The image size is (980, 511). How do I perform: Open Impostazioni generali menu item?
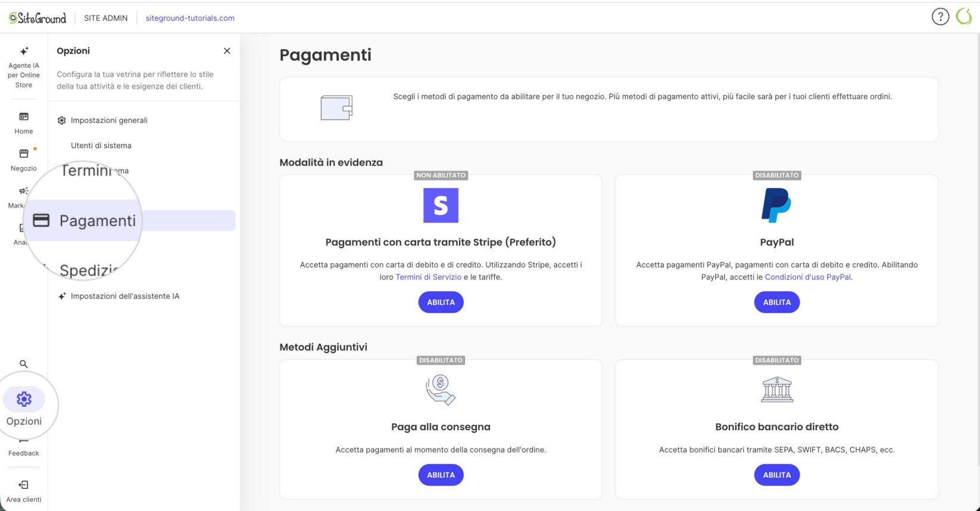tap(109, 120)
